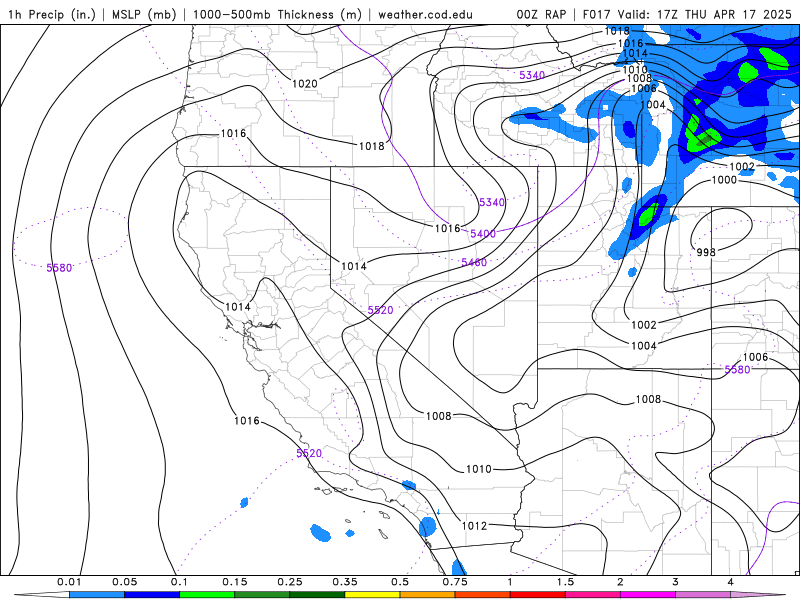Click the bright green 0.1–0.15 colorbar segment
This screenshot has width=800, height=600.
coord(207,595)
